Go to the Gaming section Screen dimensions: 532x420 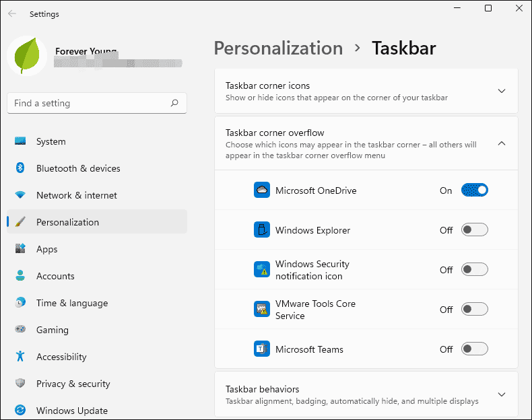97,329
